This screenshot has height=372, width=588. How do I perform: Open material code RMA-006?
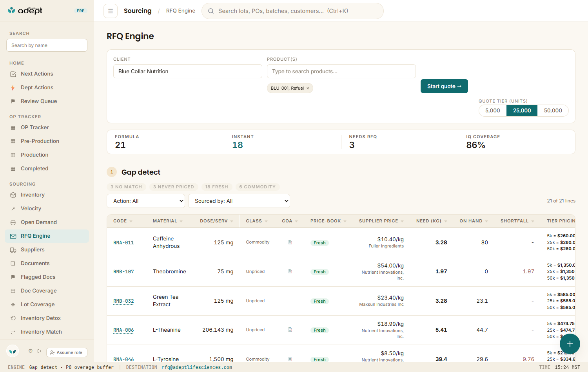click(123, 330)
